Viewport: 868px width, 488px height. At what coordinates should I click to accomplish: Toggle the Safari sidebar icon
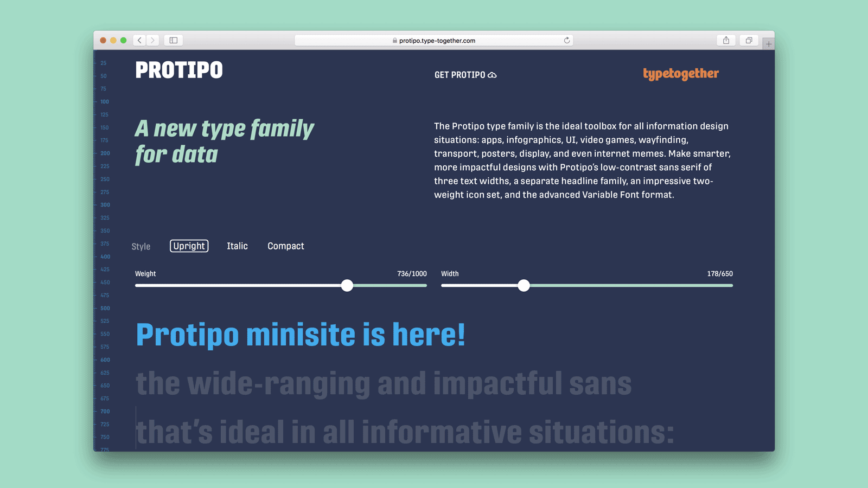(174, 40)
